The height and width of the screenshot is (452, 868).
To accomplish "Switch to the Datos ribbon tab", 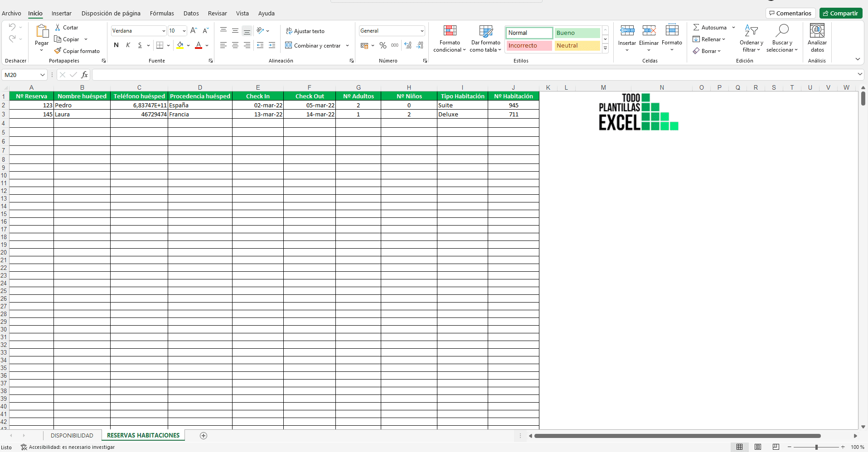I will pyautogui.click(x=191, y=13).
